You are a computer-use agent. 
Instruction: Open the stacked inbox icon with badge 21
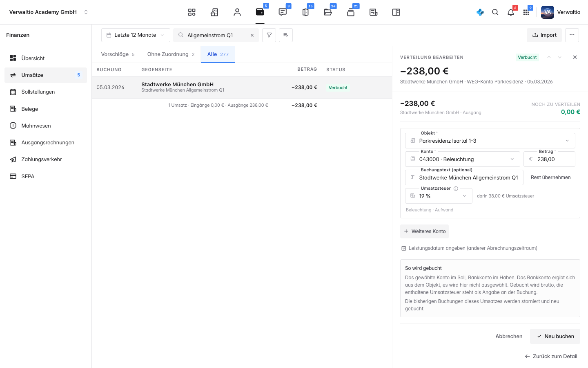tap(351, 12)
